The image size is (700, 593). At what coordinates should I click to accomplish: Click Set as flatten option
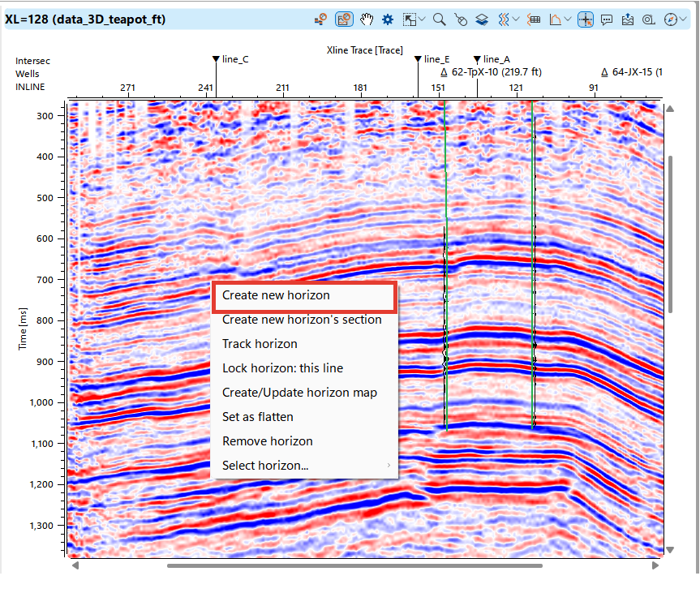258,417
